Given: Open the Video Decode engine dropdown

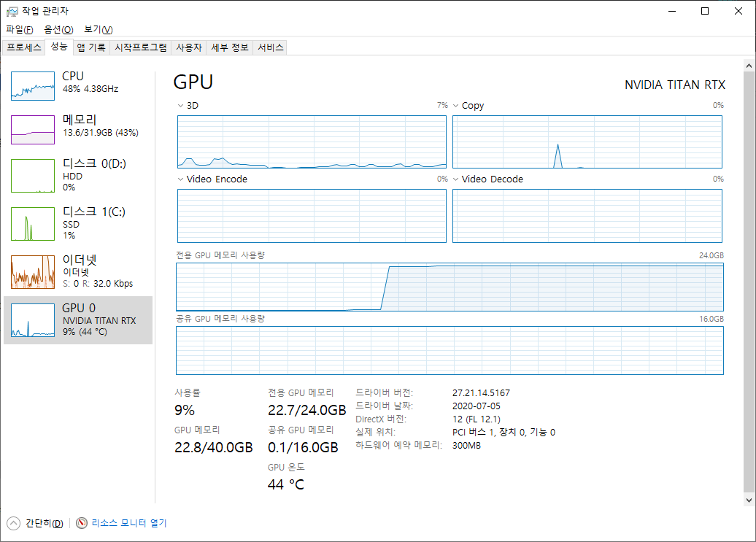Looking at the screenshot, I should click(x=455, y=179).
